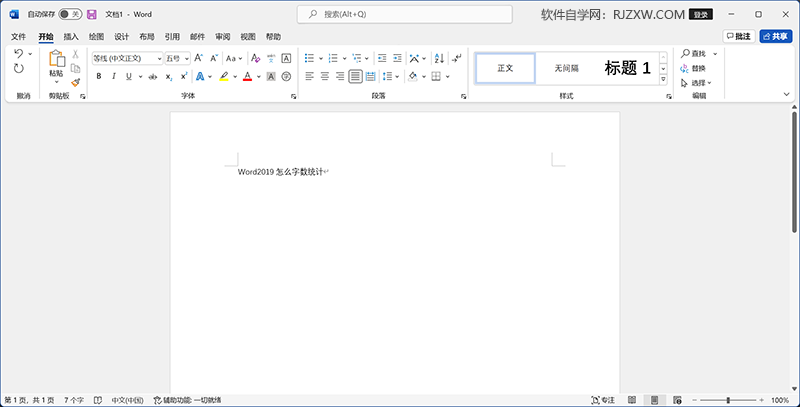Open the font size dropdown
Screen dimensions: 800x407
(187, 59)
